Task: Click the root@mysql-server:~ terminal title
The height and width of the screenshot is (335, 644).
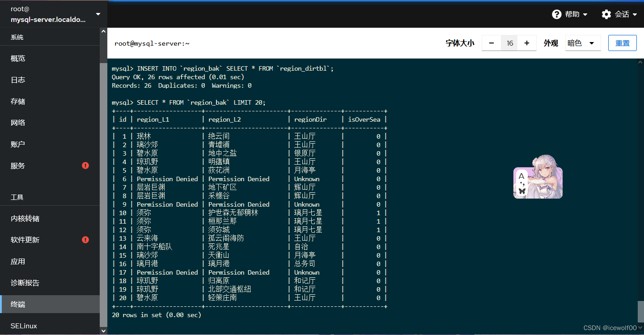Action: pos(152,43)
